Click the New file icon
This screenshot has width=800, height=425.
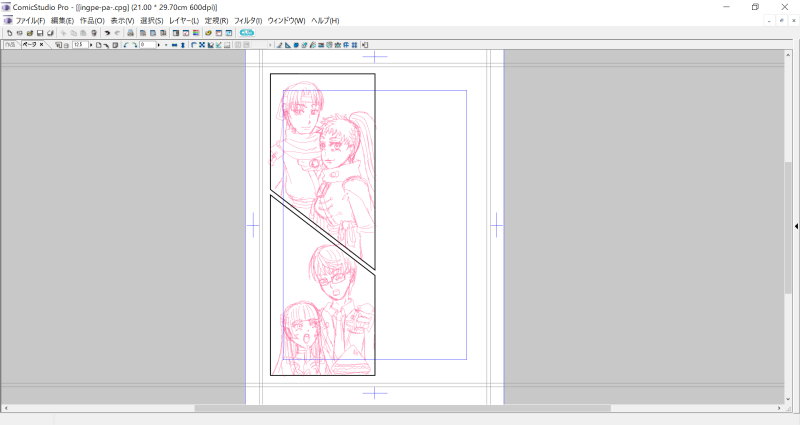(9, 33)
